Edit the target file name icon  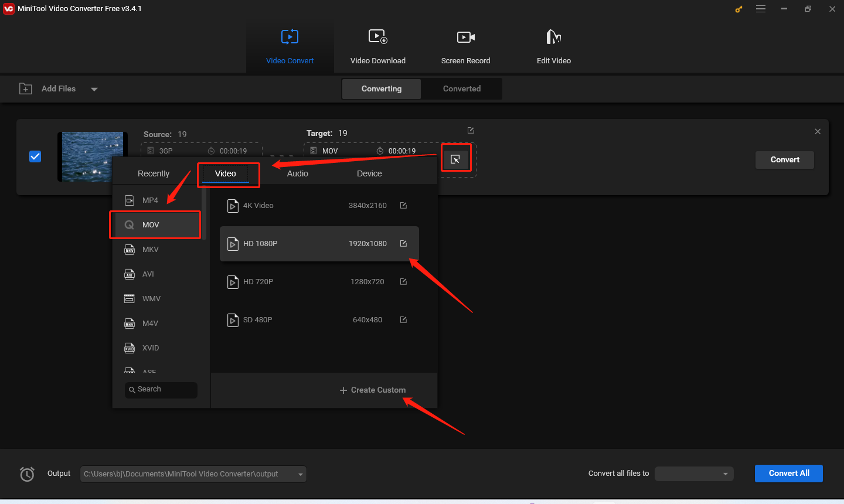471,130
